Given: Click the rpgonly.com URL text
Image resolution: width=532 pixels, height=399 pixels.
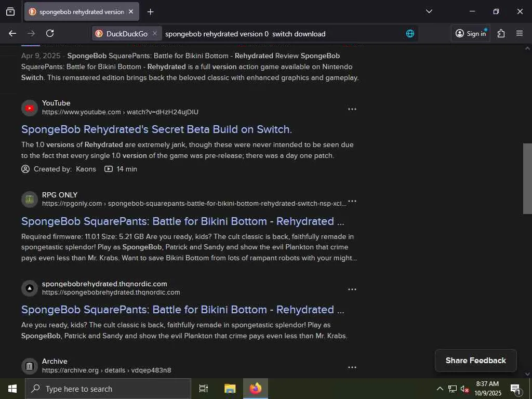Looking at the screenshot, I should 194,204.
